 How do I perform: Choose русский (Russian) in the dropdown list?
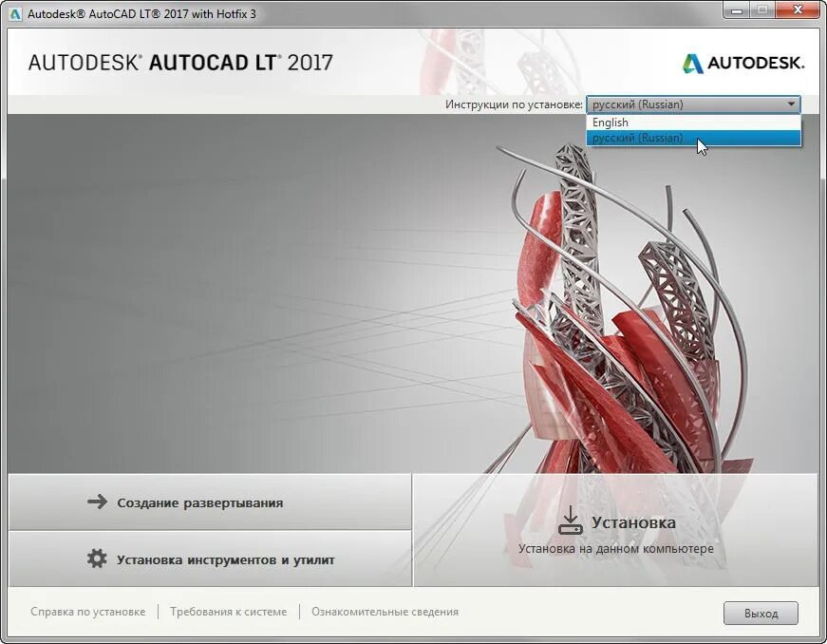pos(693,138)
